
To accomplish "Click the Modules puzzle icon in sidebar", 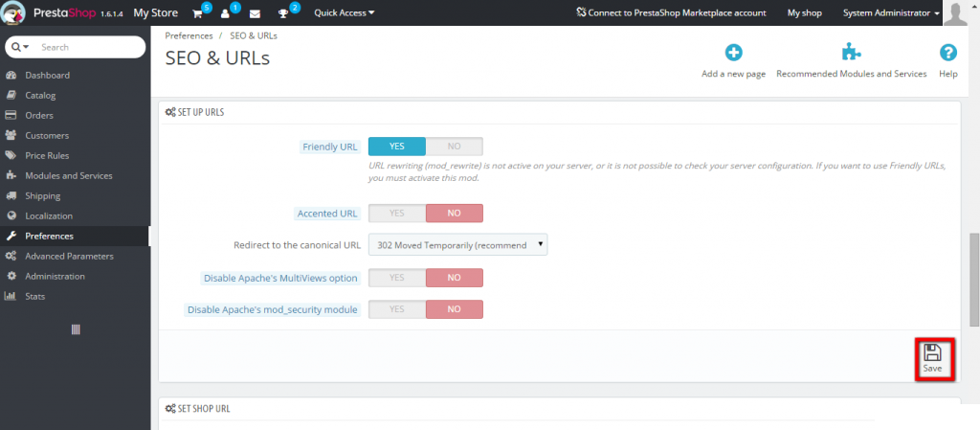I will 11,175.
